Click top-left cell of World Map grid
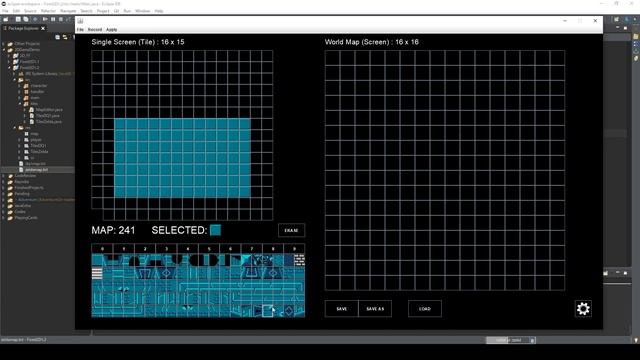The width and height of the screenshot is (640, 360). pyautogui.click(x=332, y=58)
